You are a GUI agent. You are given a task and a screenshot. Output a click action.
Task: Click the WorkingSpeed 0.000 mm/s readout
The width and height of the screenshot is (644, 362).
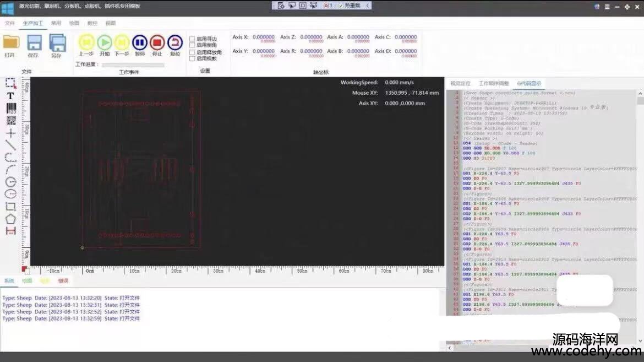point(399,82)
